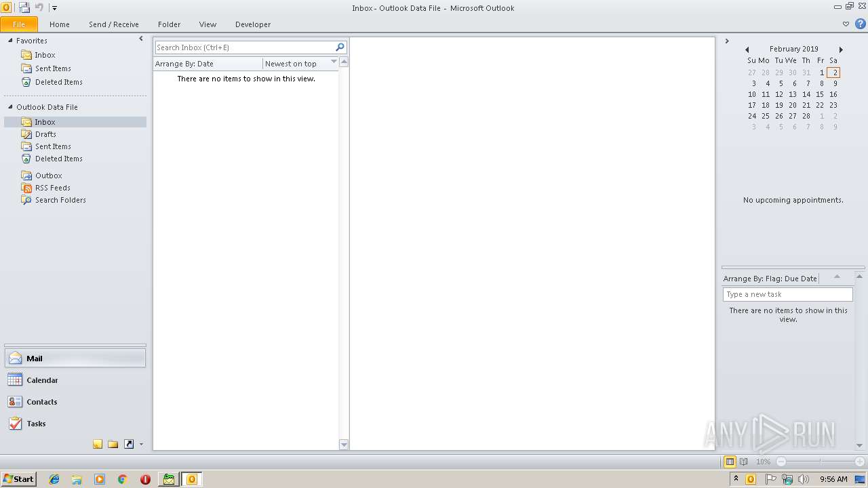Open the Customize Quick Access Toolbar dropdown
868x488 pixels.
pyautogui.click(x=54, y=8)
